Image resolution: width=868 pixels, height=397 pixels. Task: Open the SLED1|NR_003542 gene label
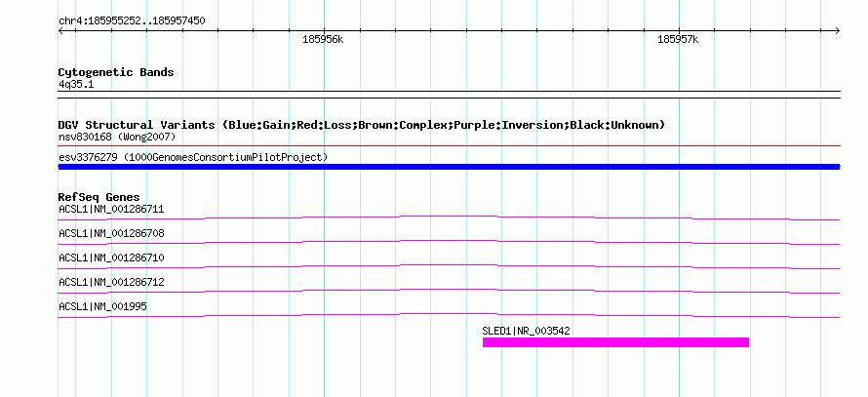coord(526,331)
